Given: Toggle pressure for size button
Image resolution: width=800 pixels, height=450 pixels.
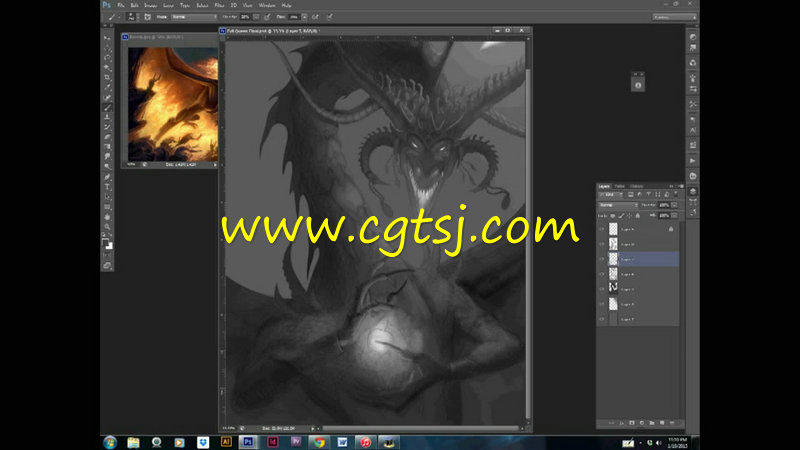Looking at the screenshot, I should point(330,17).
